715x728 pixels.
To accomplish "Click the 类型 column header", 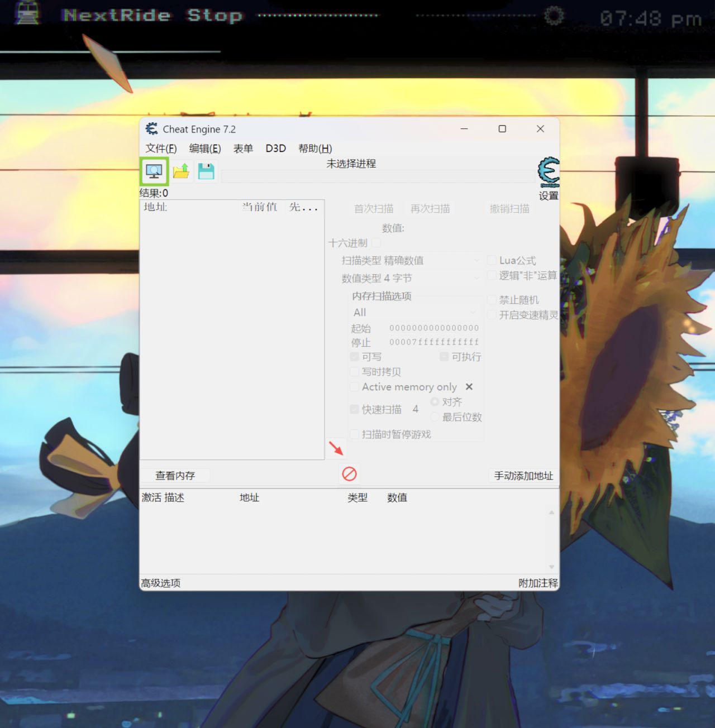I will point(357,497).
